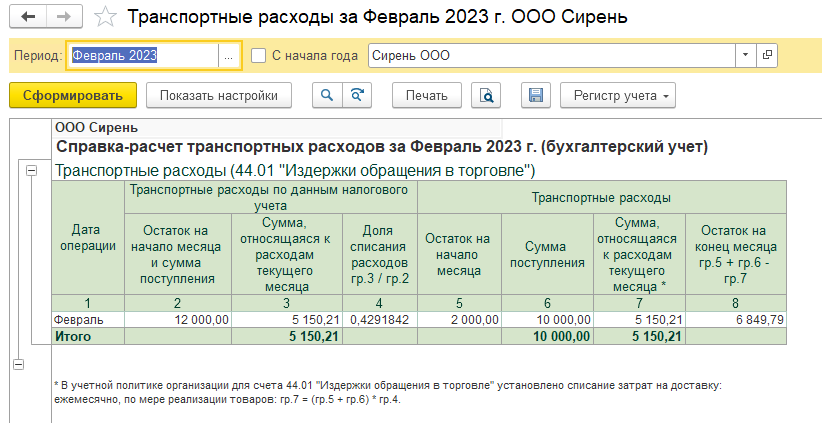Open period selection with ellipsis button
Viewport: 822px width, 423px height.
pyautogui.click(x=229, y=56)
